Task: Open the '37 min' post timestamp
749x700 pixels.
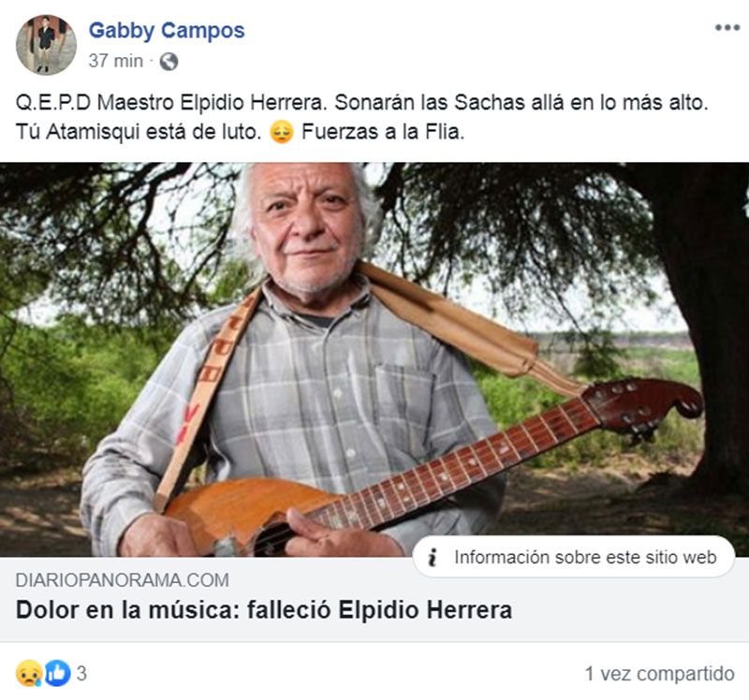Action: (115, 61)
